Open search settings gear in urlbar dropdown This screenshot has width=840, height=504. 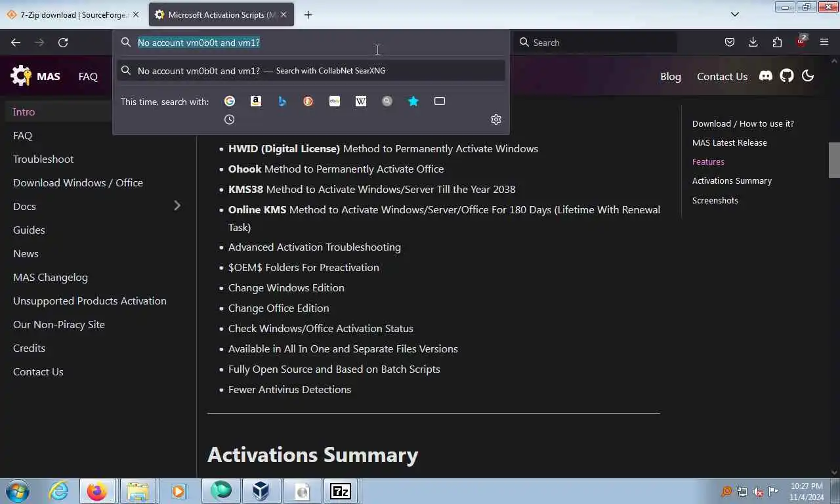coord(496,119)
